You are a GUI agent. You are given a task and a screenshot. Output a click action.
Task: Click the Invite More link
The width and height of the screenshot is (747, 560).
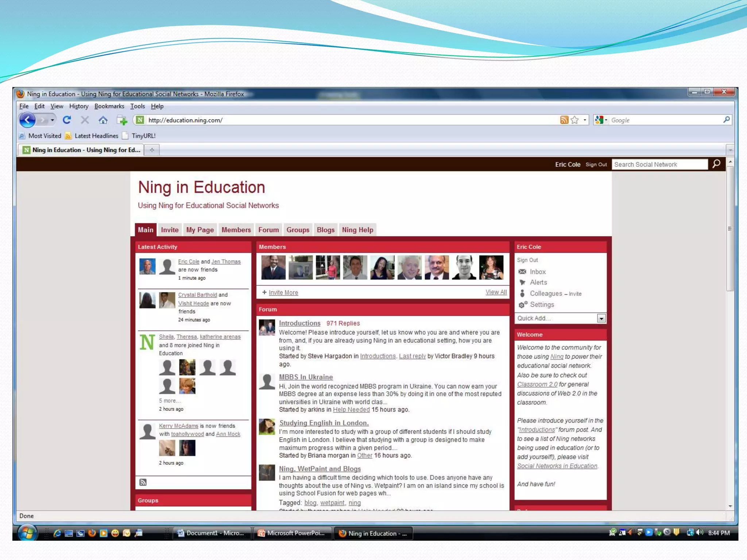click(283, 292)
